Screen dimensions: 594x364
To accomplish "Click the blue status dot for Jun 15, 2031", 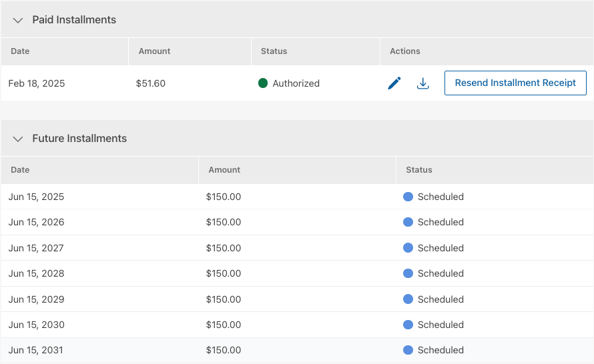I will click(x=408, y=350).
